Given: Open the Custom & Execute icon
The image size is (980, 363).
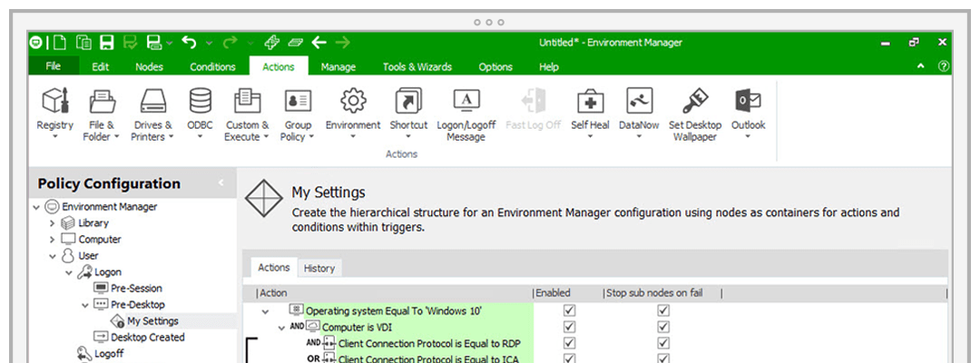Looking at the screenshot, I should 247,102.
